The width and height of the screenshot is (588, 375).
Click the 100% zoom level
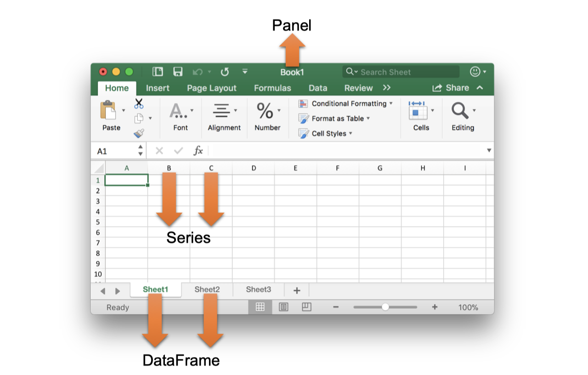(x=468, y=307)
